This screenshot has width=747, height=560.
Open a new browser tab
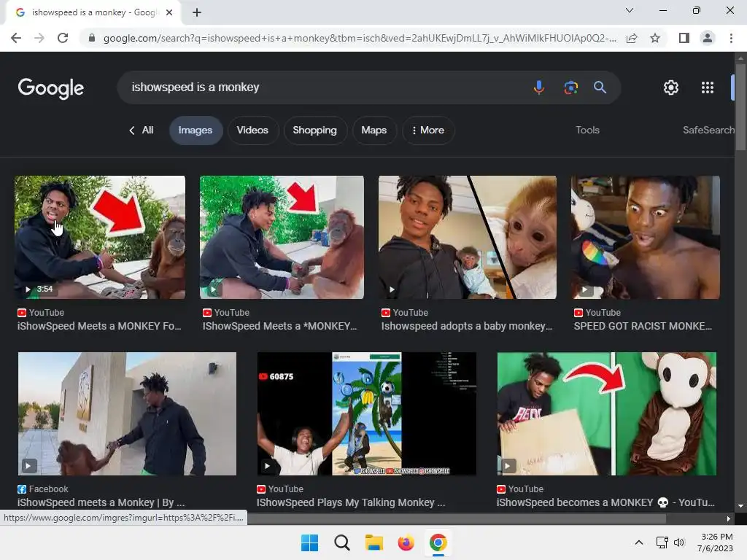click(x=197, y=12)
